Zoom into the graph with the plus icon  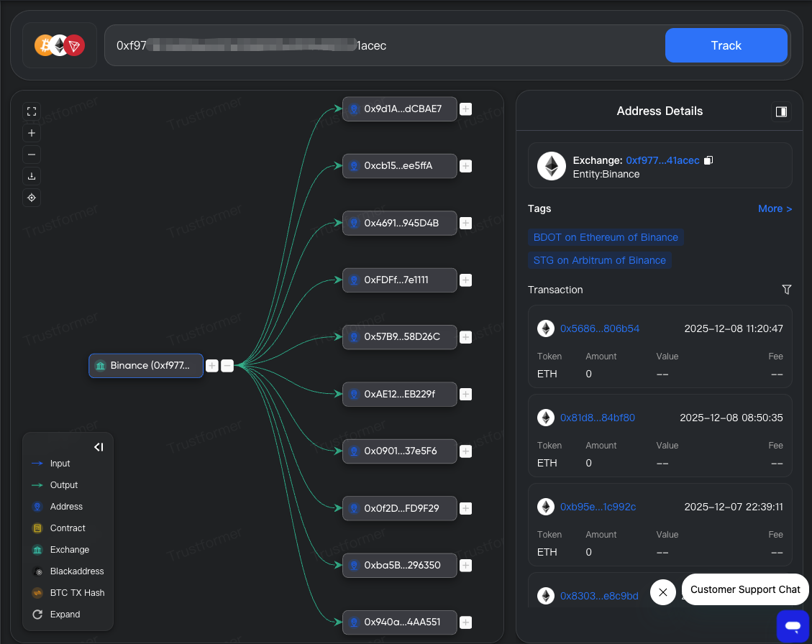point(31,132)
